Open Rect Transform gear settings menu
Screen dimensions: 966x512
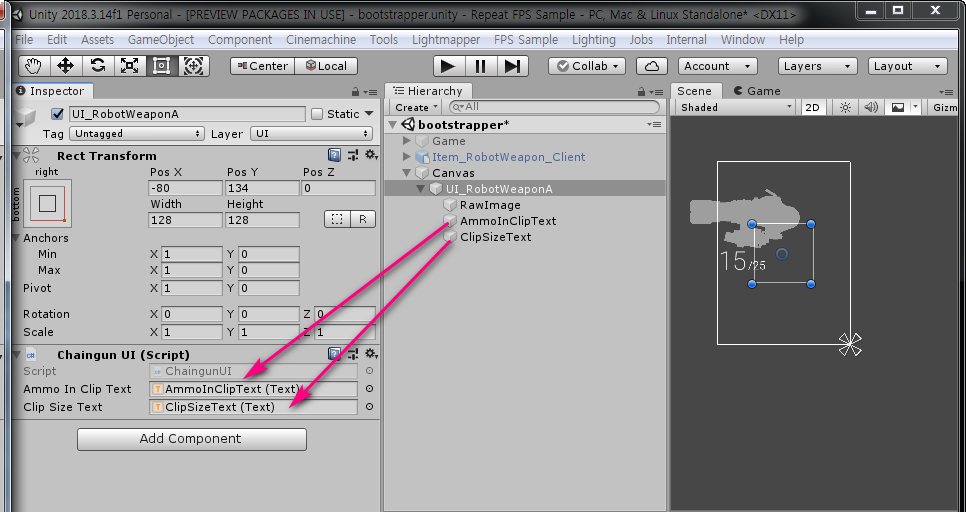[371, 155]
